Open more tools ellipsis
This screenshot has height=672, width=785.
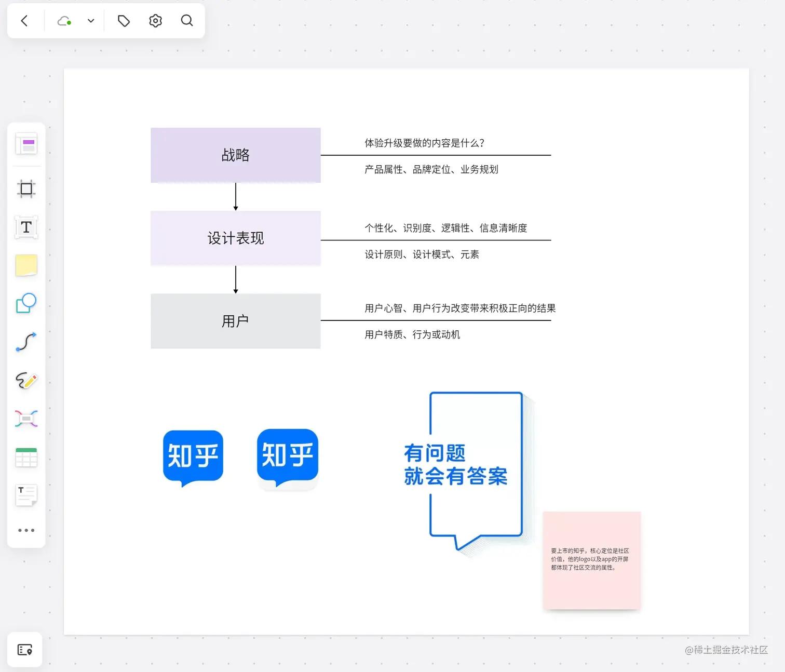tap(26, 530)
